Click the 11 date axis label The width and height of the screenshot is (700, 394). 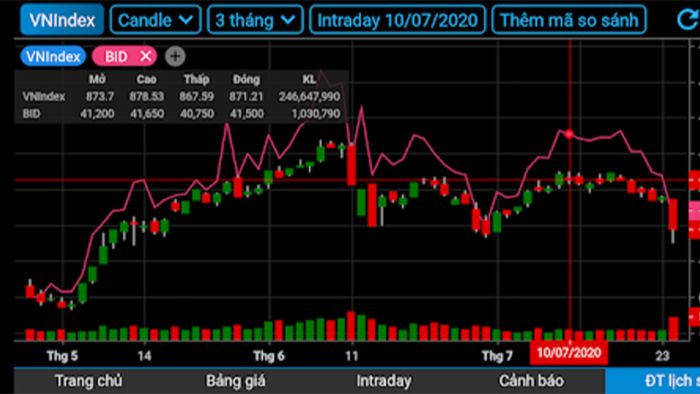pyautogui.click(x=352, y=356)
